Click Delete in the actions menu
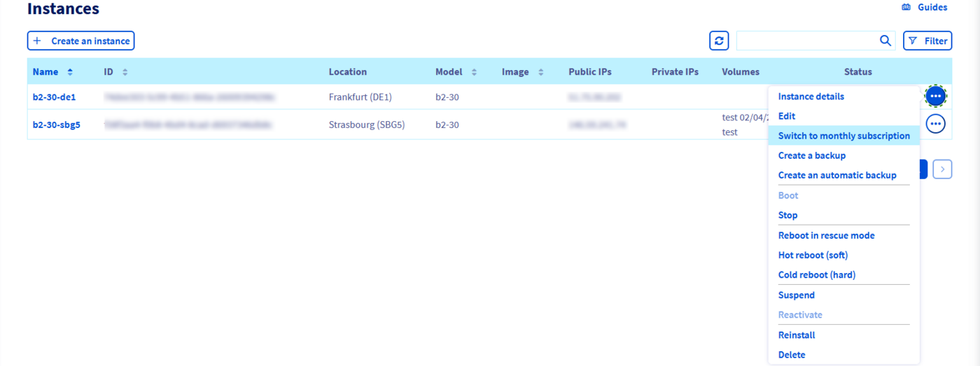This screenshot has height=366, width=980. point(792,355)
